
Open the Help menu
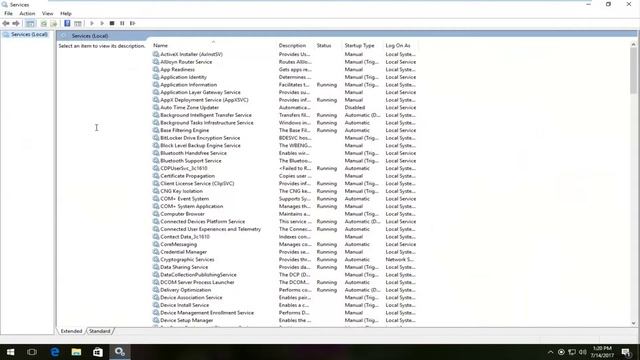click(66, 13)
